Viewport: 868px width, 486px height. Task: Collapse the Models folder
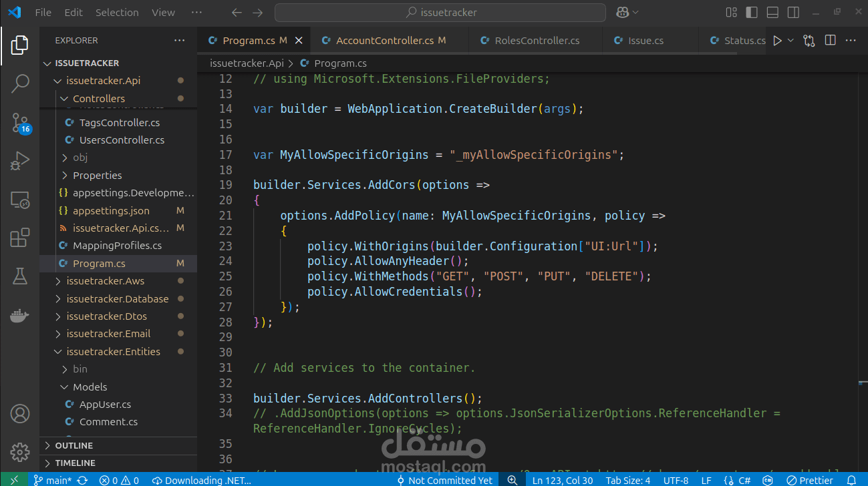coord(118,387)
